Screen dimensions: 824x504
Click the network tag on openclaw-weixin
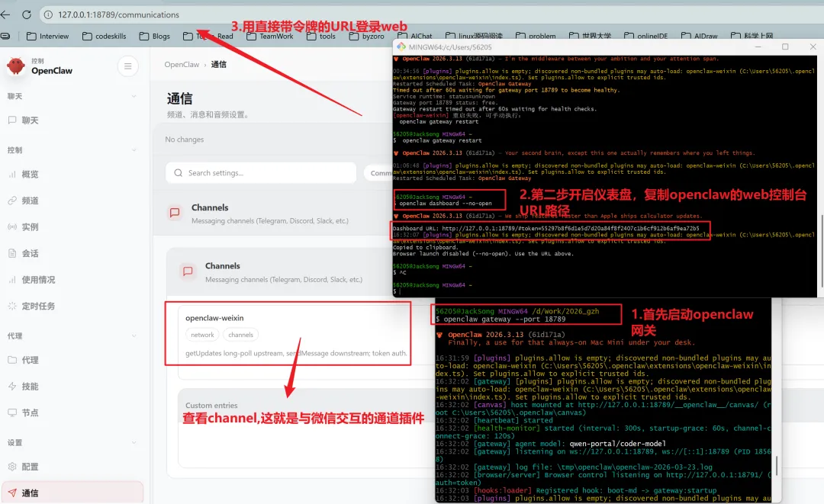pyautogui.click(x=202, y=335)
